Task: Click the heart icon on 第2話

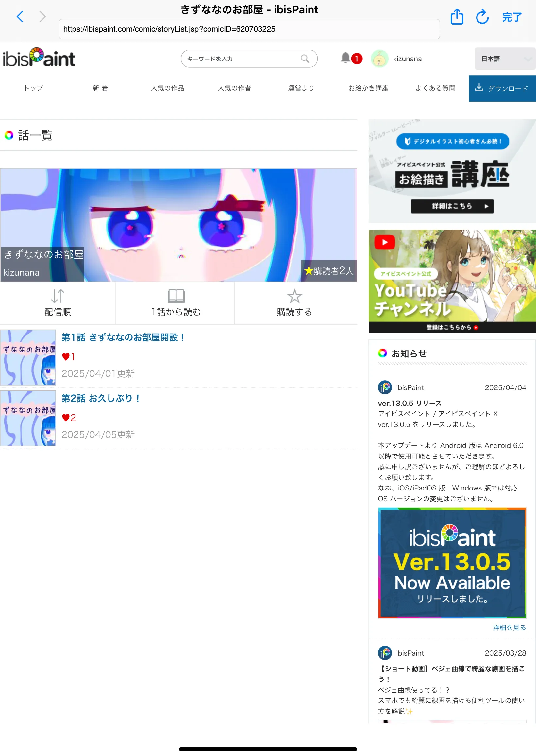Action: click(x=66, y=418)
